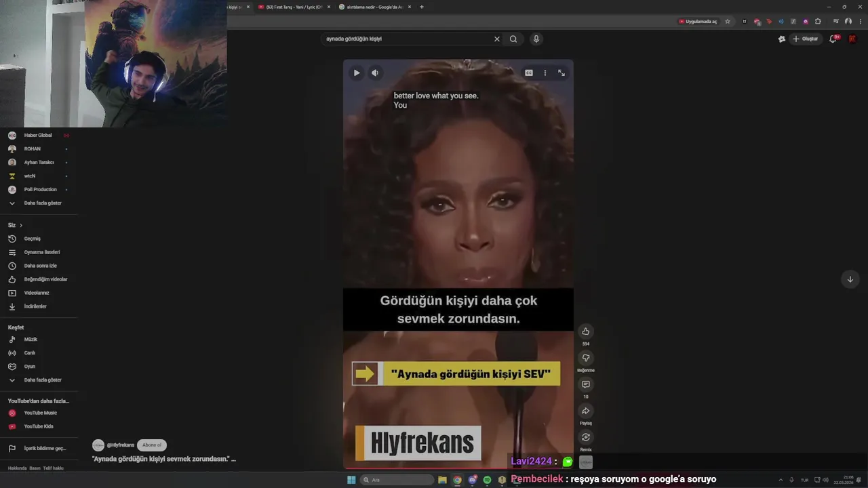Open the account avatar menu in YouTube
Viewport: 868px width, 488px height.
[852, 39]
